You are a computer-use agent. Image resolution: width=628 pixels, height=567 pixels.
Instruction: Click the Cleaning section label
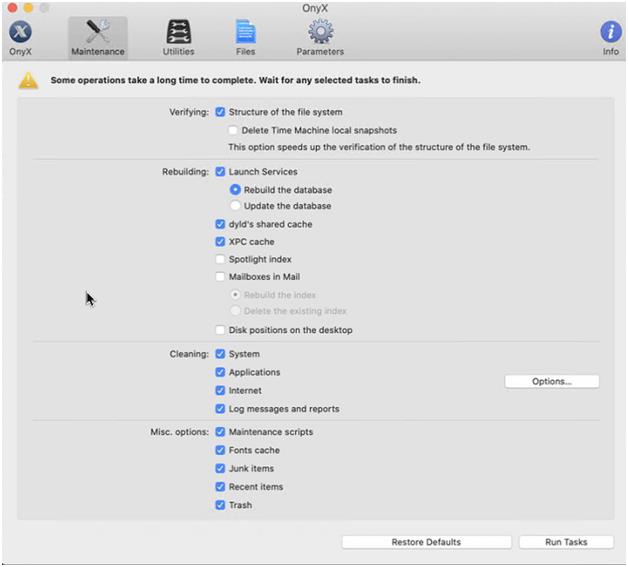tap(189, 354)
